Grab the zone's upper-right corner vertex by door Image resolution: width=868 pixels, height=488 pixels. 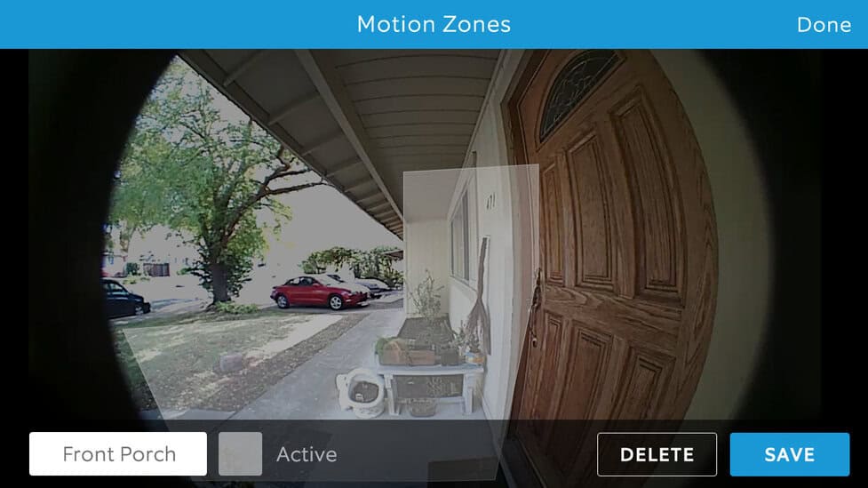[538, 165]
